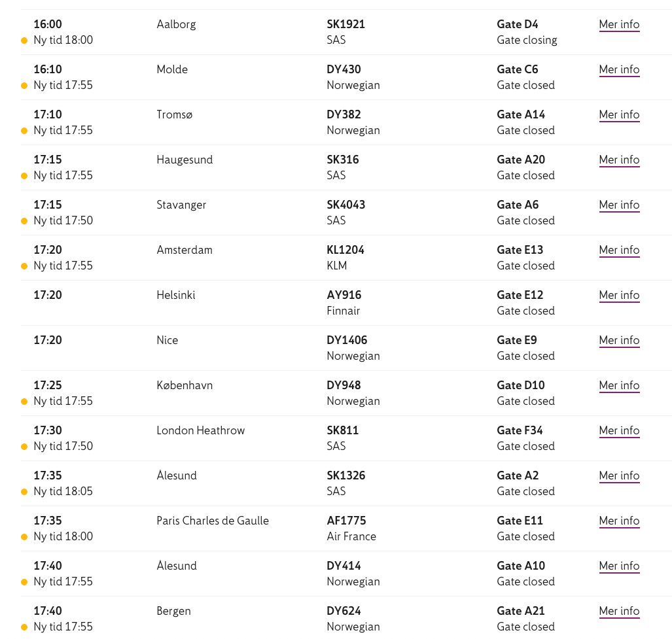Click yellow delay dot on Amsterdam row
The width and height of the screenshot is (672, 639).
(x=24, y=266)
